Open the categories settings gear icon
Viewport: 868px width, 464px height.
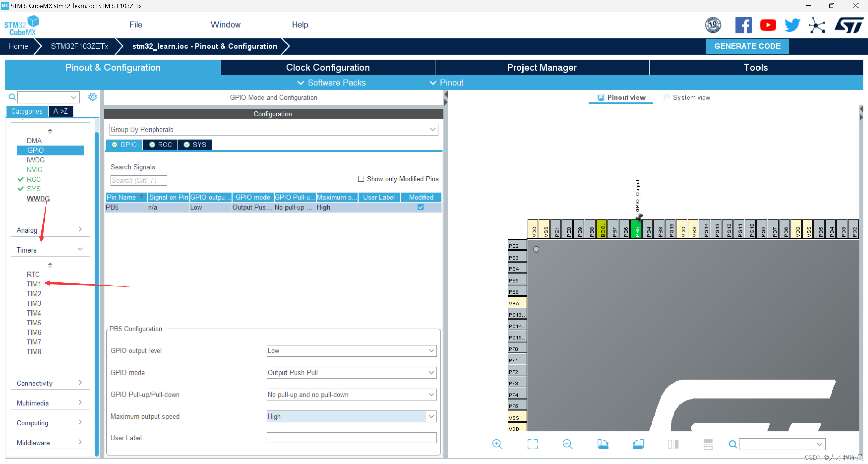coord(92,97)
